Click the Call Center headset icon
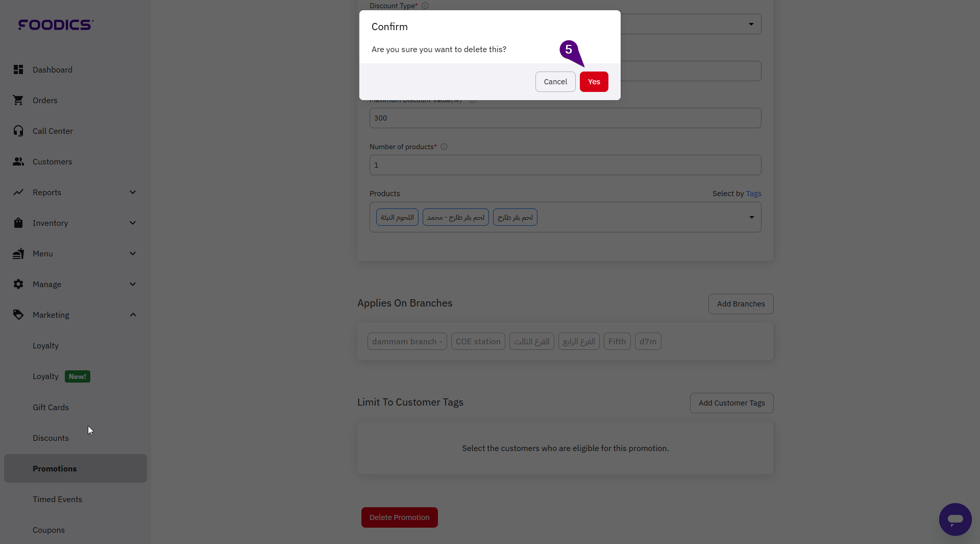 click(x=18, y=131)
